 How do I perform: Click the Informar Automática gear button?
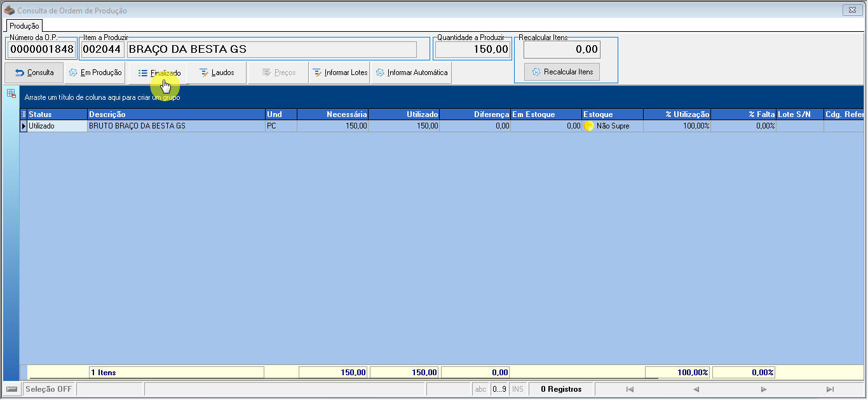point(411,72)
